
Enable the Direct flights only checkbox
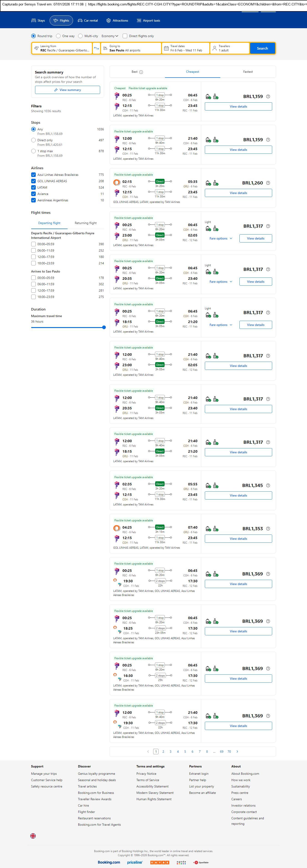point(125,36)
